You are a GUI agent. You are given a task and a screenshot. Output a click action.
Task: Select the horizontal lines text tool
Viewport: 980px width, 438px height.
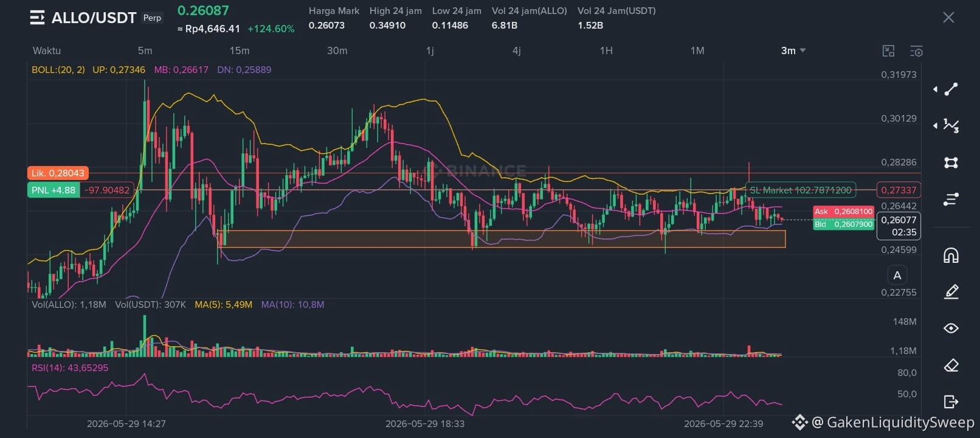[951, 199]
